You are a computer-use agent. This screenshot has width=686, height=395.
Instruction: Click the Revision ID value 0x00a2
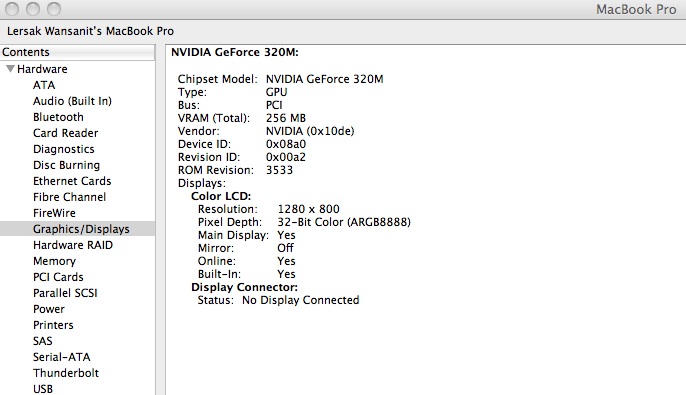(286, 157)
